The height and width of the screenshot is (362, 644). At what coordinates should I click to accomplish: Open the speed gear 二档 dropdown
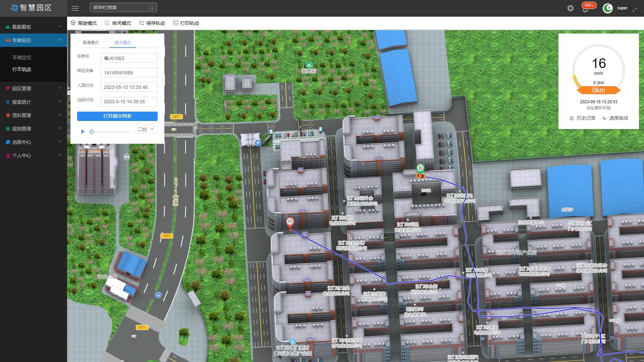[146, 129]
